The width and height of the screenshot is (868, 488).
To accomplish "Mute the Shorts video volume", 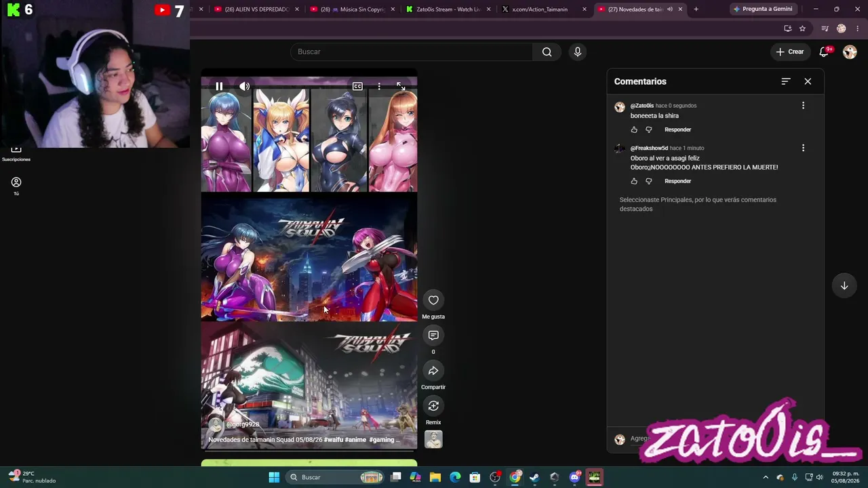I will tap(244, 86).
